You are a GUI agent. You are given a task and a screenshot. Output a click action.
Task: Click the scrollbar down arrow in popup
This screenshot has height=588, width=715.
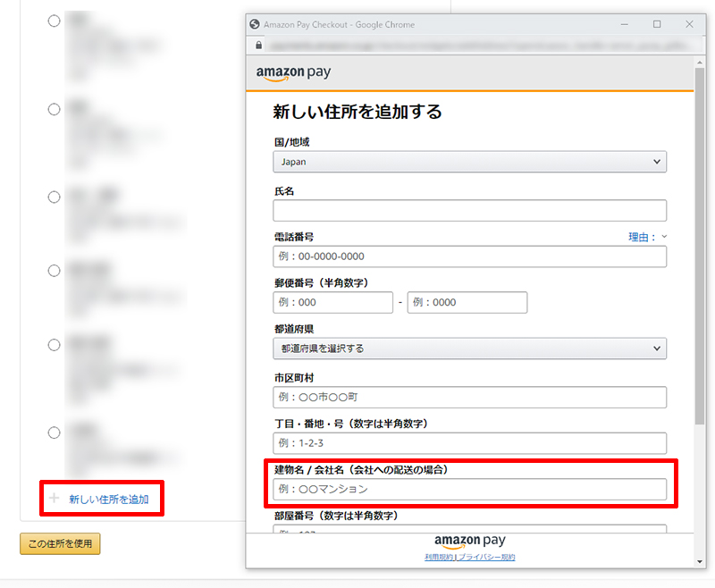click(700, 562)
